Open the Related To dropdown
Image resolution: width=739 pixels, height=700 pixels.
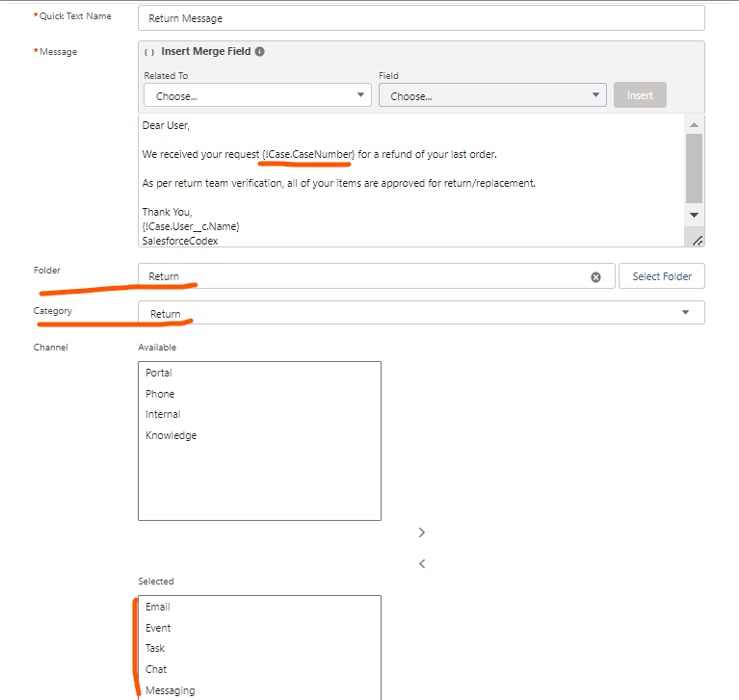coord(257,95)
